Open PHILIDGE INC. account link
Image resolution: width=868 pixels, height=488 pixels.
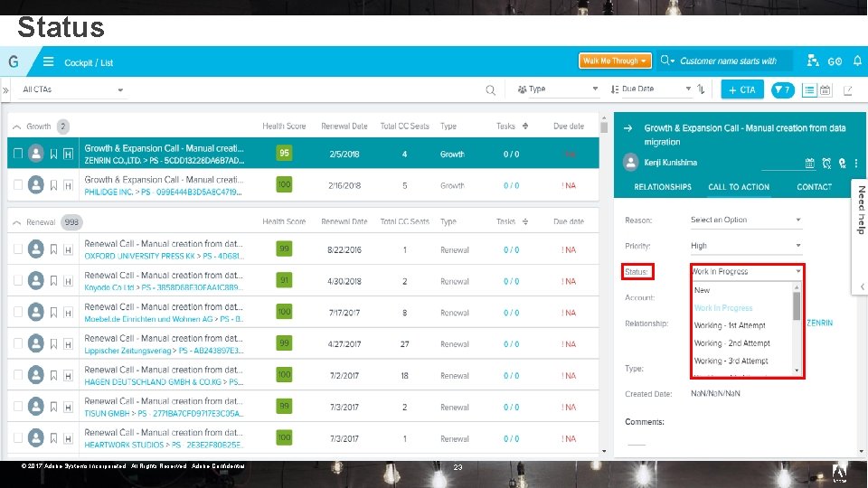(x=108, y=192)
